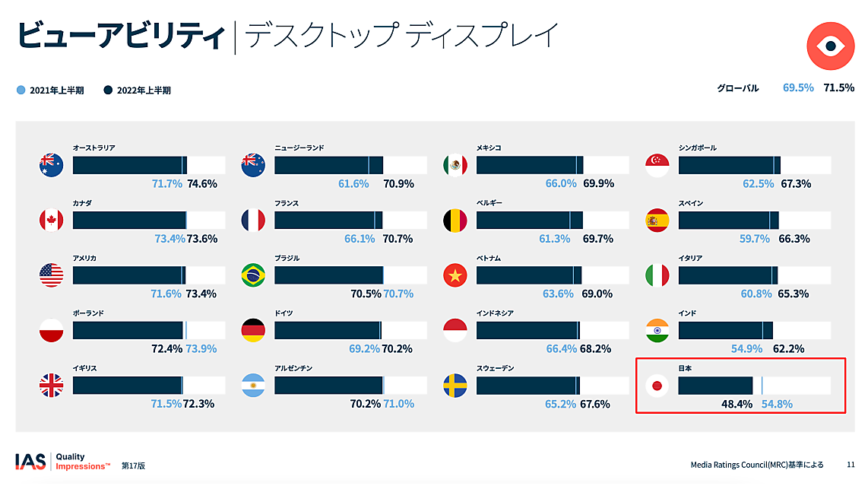
Task: Click the Canada flag icon
Action: click(51, 221)
